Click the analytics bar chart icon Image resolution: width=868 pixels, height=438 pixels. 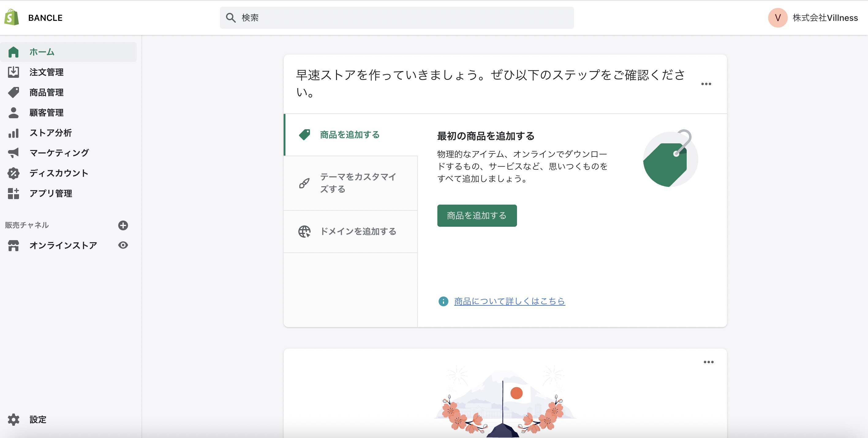(13, 133)
